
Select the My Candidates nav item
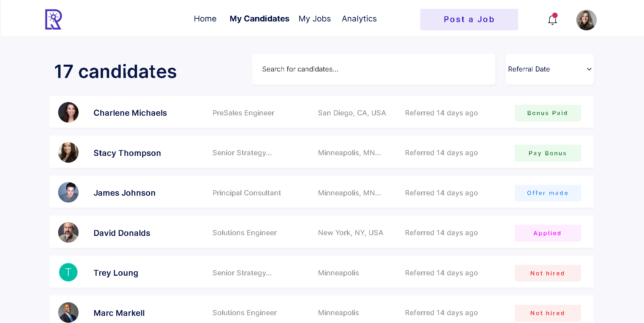[x=259, y=19]
